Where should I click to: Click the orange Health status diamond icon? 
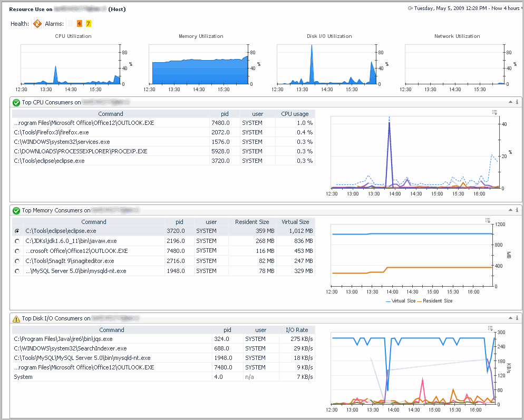tap(37, 24)
